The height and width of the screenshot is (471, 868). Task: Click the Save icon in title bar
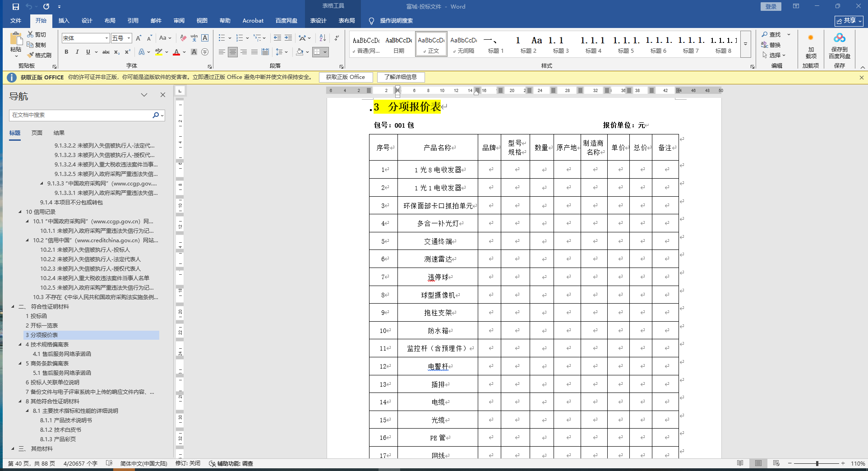(x=16, y=6)
